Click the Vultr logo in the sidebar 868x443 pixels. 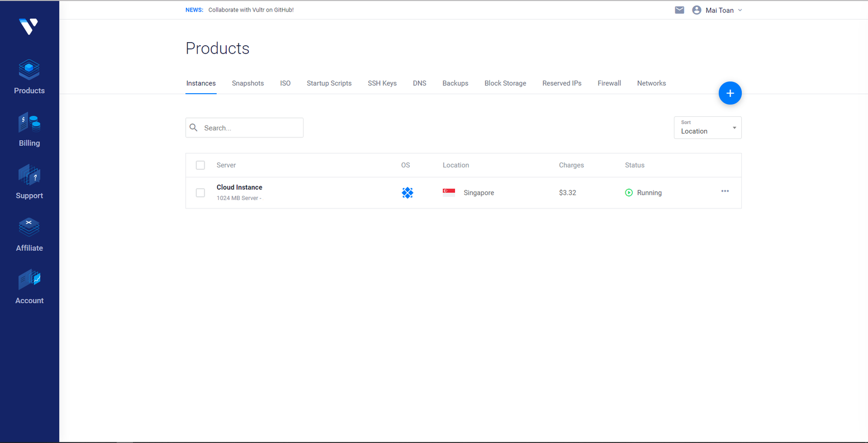(x=28, y=26)
